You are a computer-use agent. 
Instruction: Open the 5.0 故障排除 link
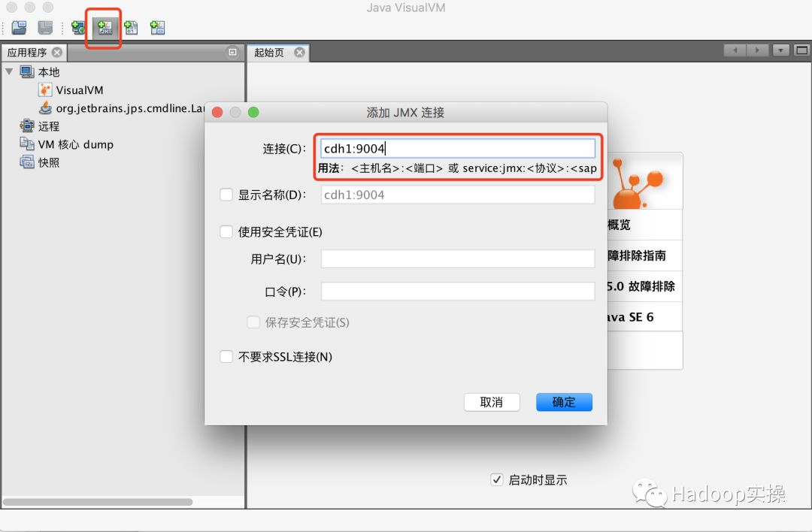tap(641, 286)
